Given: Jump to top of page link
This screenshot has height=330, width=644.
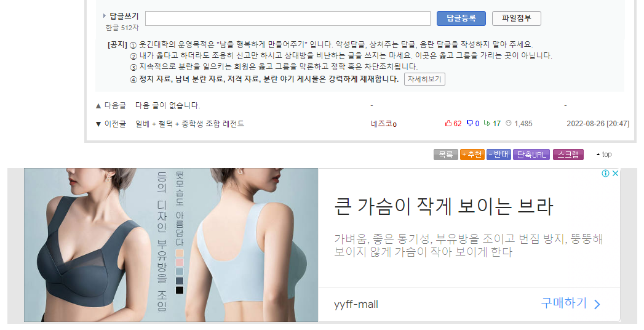Looking at the screenshot, I should tap(604, 155).
